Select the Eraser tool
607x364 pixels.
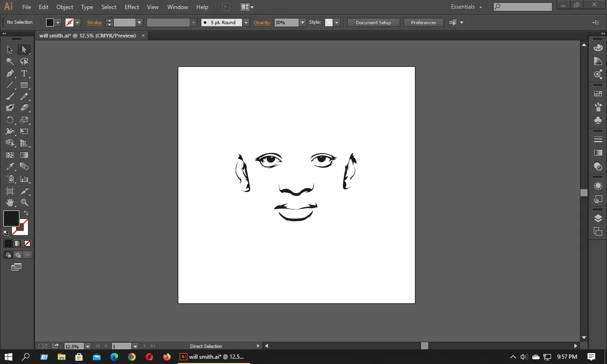tap(24, 108)
